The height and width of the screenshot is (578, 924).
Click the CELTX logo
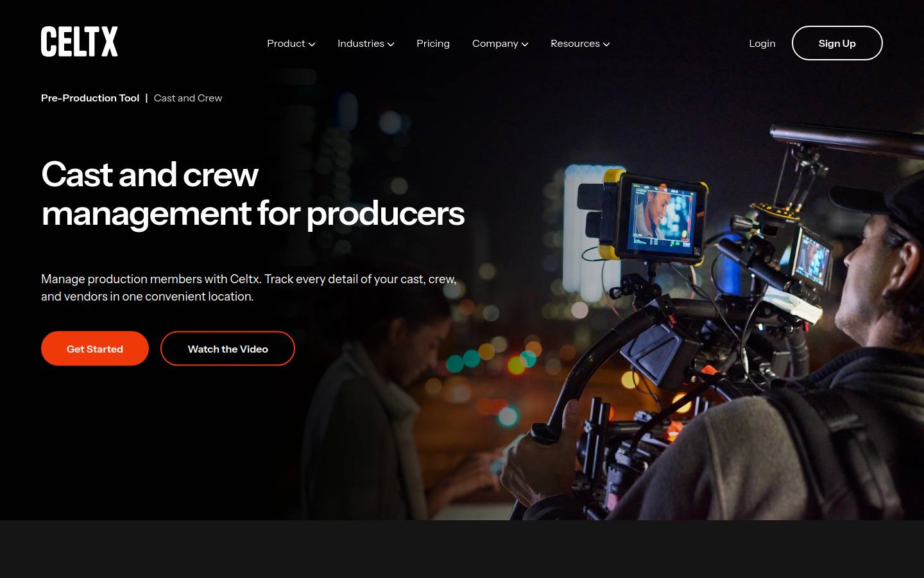(80, 42)
